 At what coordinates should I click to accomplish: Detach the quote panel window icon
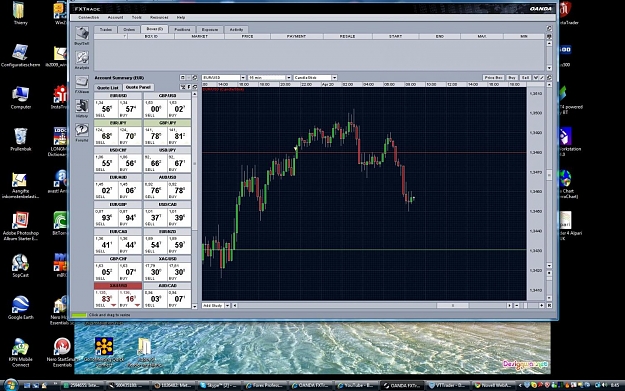point(195,87)
